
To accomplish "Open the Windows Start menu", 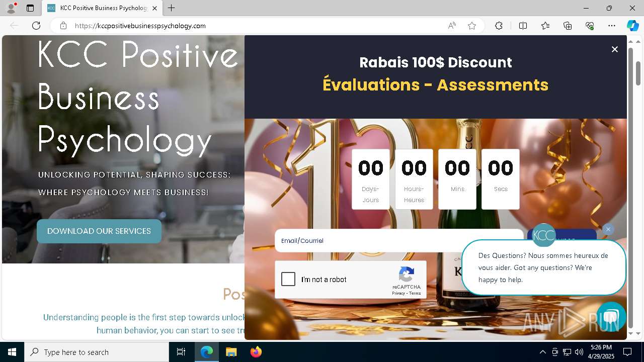I will click(x=12, y=352).
